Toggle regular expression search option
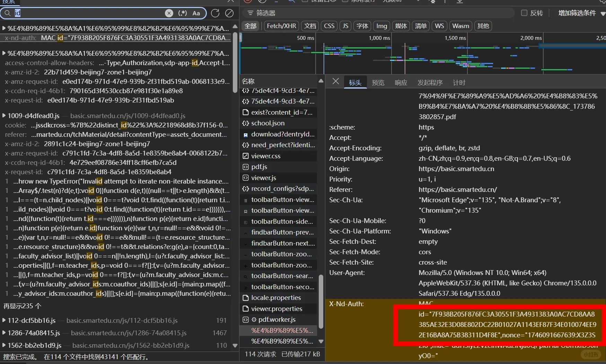Viewport: 606px width, 364px height. click(x=183, y=13)
